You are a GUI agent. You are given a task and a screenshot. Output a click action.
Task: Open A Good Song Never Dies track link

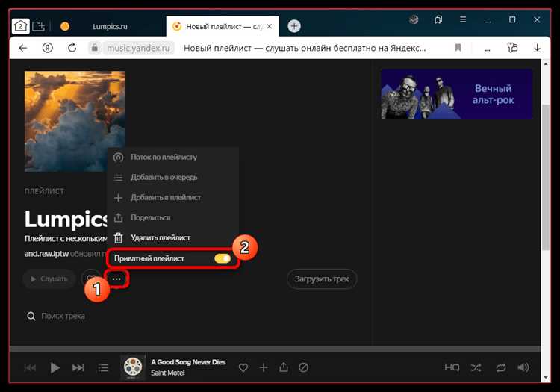[x=188, y=362]
